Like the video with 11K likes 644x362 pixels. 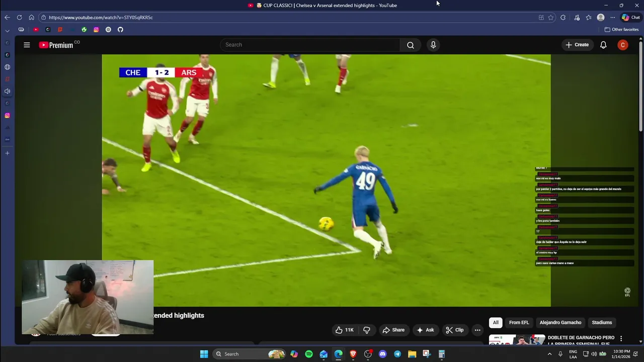click(x=345, y=330)
